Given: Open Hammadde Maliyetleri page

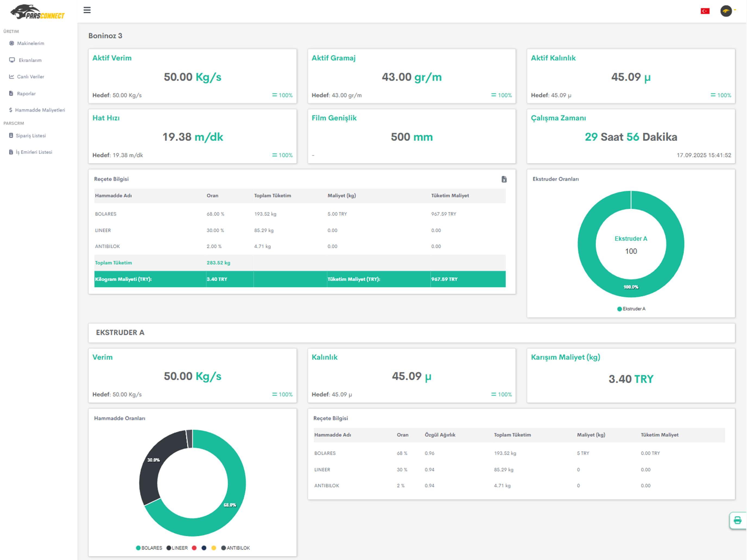Looking at the screenshot, I should click(40, 110).
